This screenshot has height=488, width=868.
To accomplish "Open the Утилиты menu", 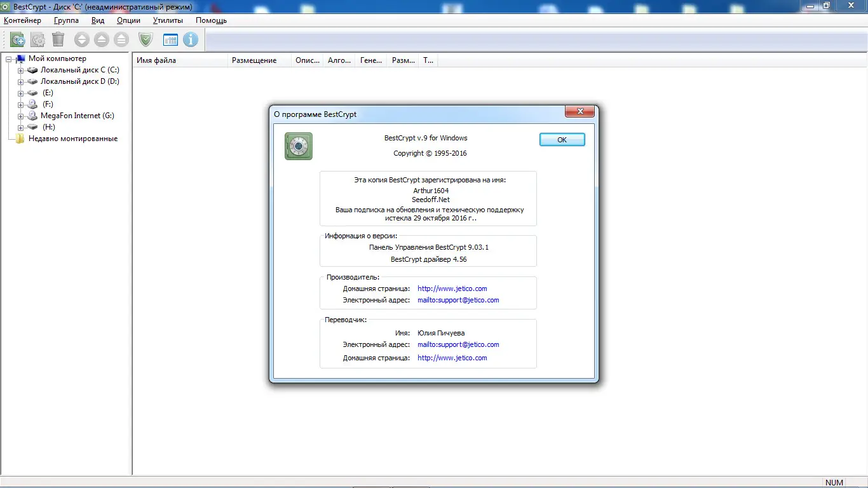I will click(168, 20).
